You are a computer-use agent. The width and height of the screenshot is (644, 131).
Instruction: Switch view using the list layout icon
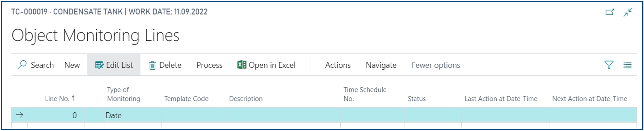[627, 65]
